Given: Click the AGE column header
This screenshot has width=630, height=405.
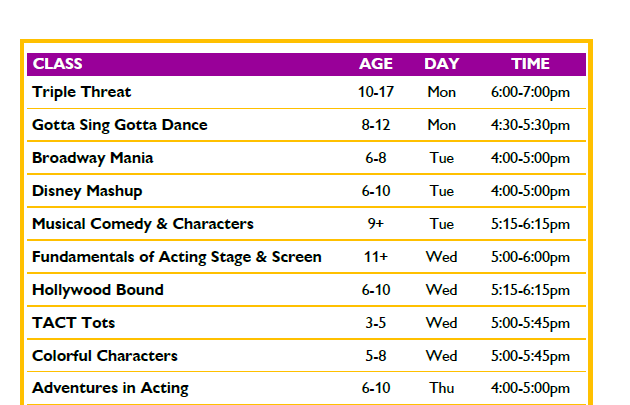Looking at the screenshot, I should [376, 64].
